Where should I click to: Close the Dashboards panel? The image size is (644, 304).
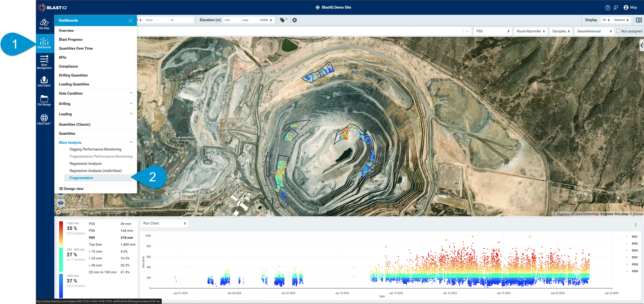tap(130, 20)
